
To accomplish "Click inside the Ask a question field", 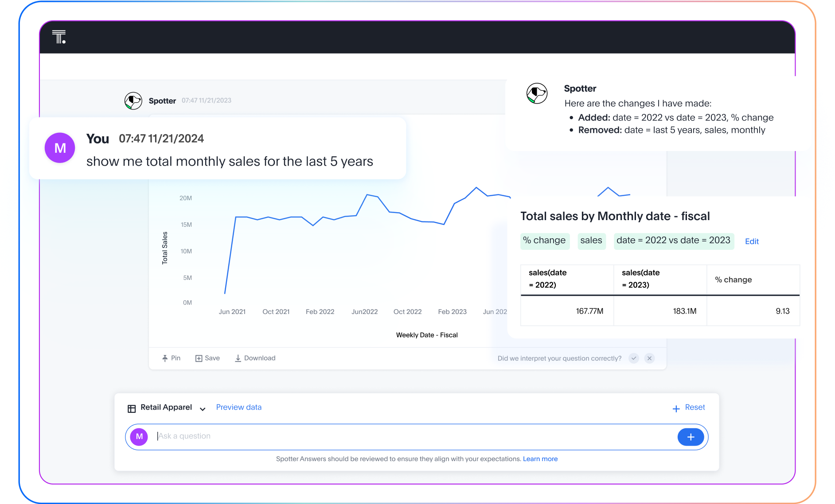I will click(x=310, y=436).
